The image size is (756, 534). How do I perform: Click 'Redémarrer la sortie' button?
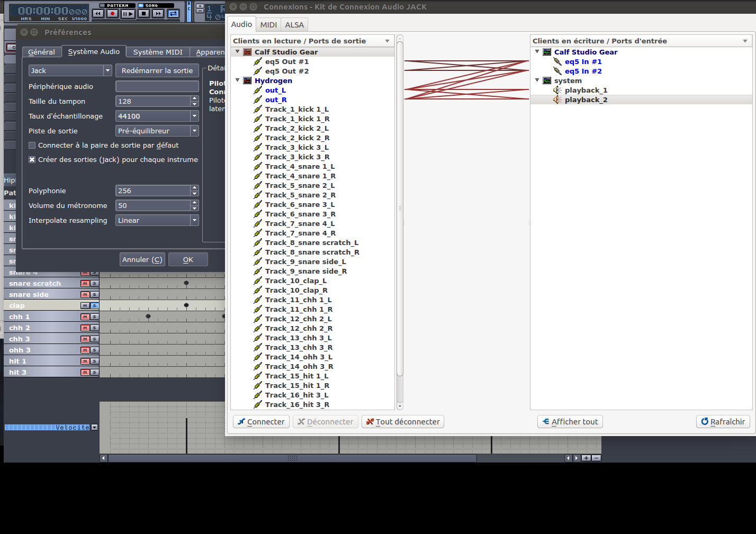pos(157,70)
